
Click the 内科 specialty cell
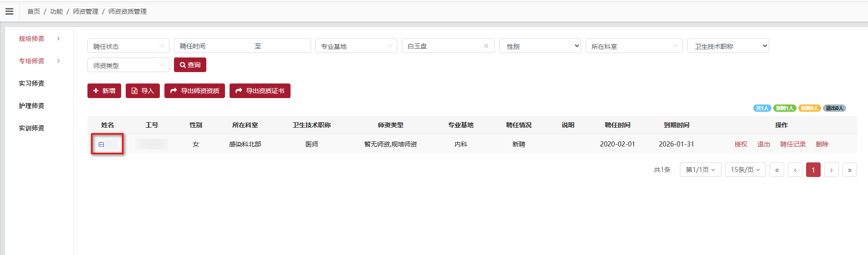(461, 144)
